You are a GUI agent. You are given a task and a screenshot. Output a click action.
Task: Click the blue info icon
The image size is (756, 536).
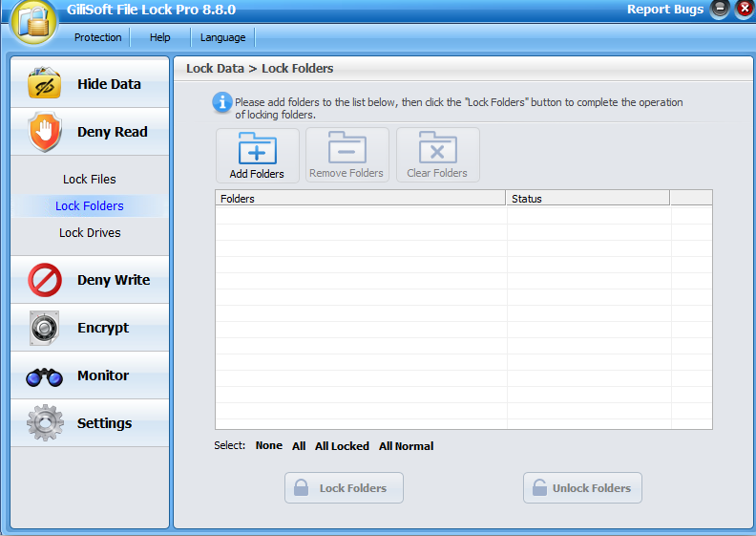[221, 102]
